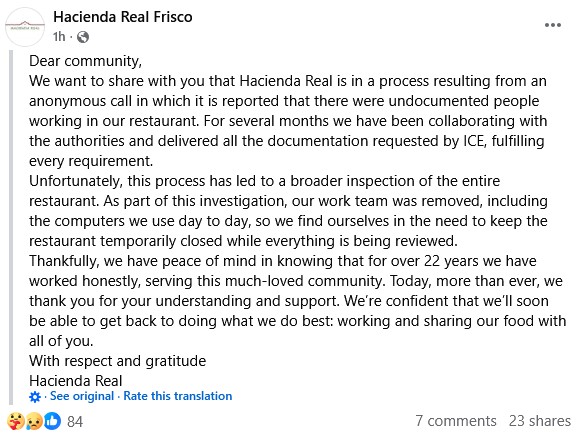Click the paragraph about 22 years
581x436 pixels.
[x=298, y=301]
